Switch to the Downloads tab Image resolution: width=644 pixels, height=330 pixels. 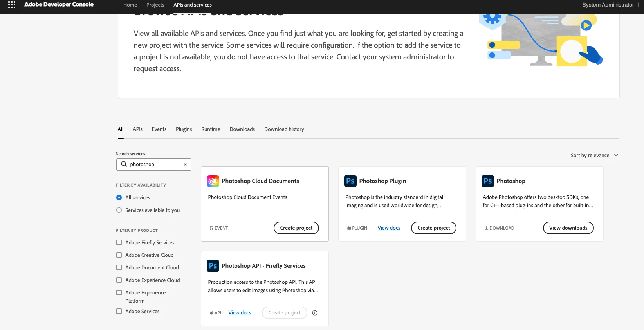click(x=242, y=129)
